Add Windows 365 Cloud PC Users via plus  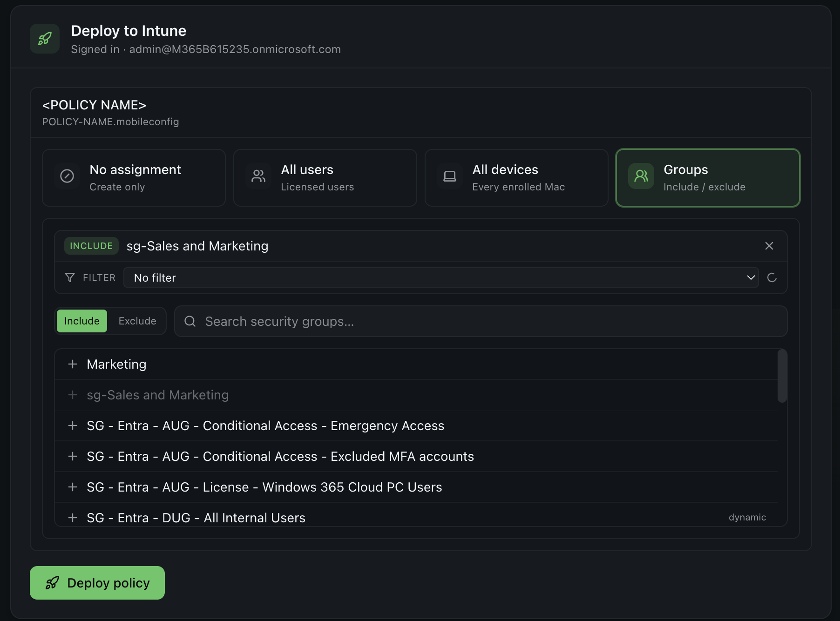click(73, 487)
